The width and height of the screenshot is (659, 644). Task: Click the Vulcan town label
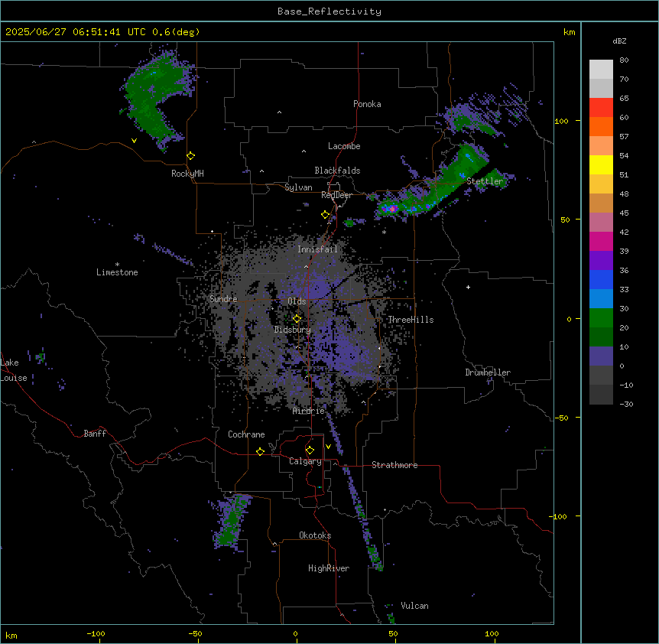[414, 606]
